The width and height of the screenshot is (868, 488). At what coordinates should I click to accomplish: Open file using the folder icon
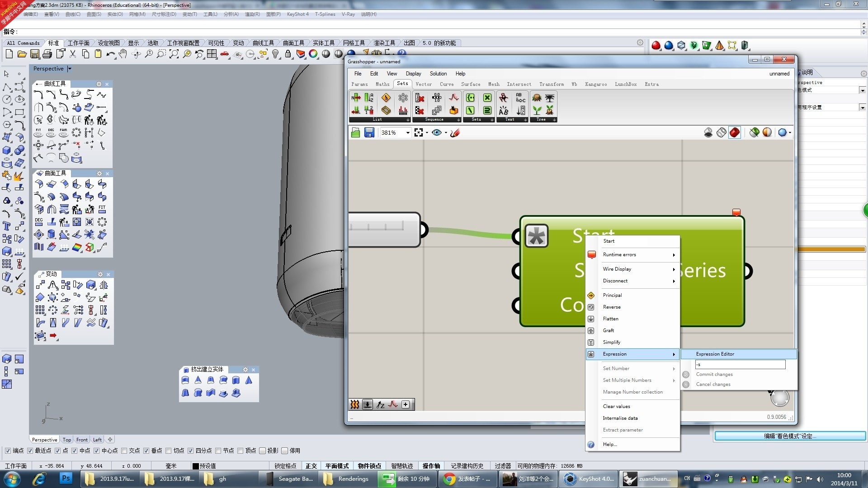22,54
